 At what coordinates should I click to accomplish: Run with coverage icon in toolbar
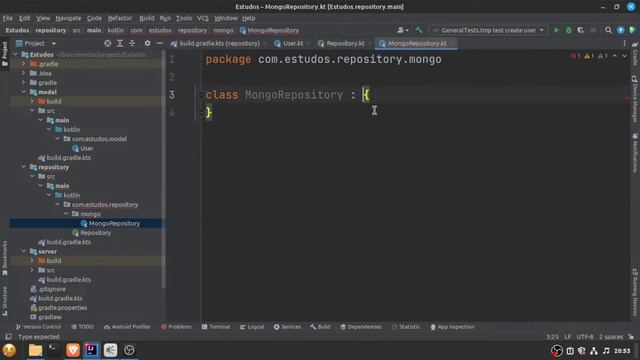(580, 30)
